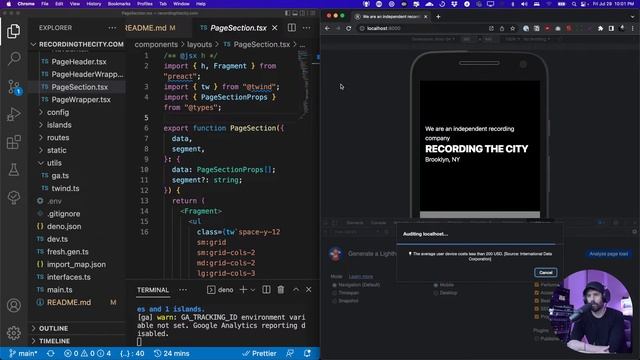The width and height of the screenshot is (640, 360).
Task: Split the editor to the right
Action: [x=292, y=28]
